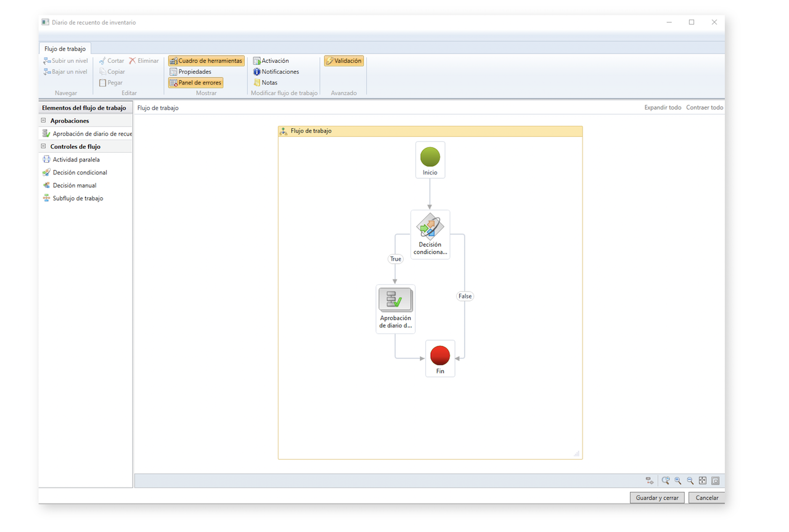Click the green Inicio start node

(430, 160)
